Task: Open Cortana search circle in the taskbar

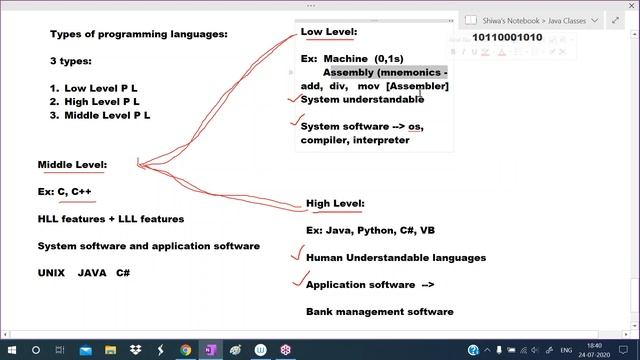Action: (36, 350)
